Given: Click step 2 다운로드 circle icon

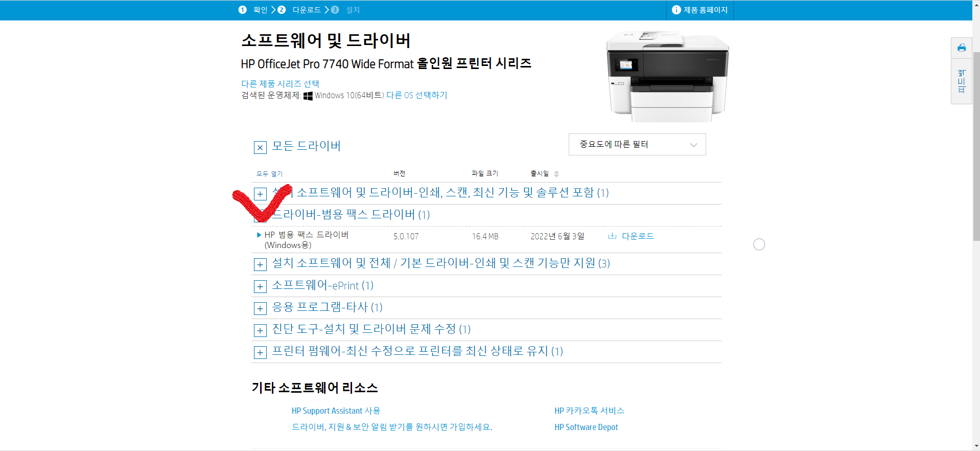Looking at the screenshot, I should tap(282, 10).
